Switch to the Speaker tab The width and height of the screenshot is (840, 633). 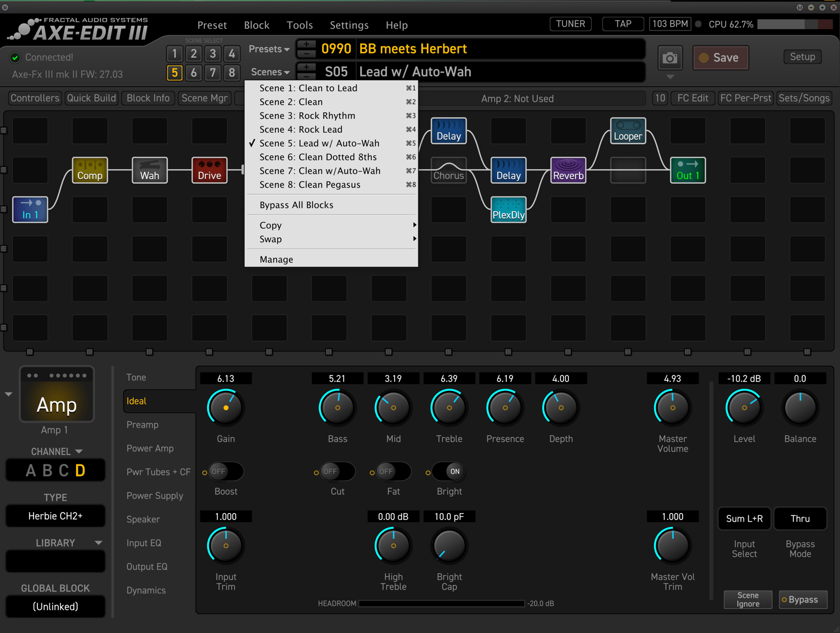pyautogui.click(x=143, y=519)
